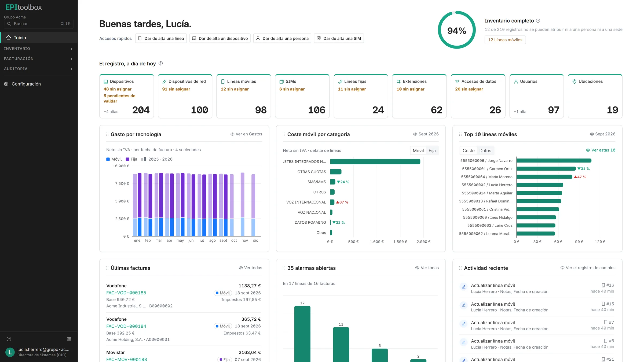Image resolution: width=644 pixels, height=362 pixels.
Task: Toggle Móvil series in chart legend
Action: point(114,159)
